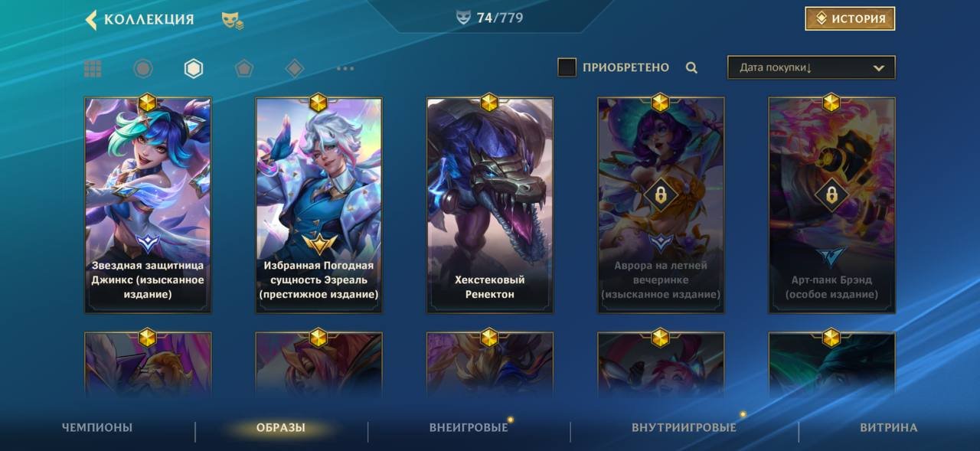Go back via the Коллекция arrow
The height and width of the screenshot is (451, 980).
[x=91, y=20]
